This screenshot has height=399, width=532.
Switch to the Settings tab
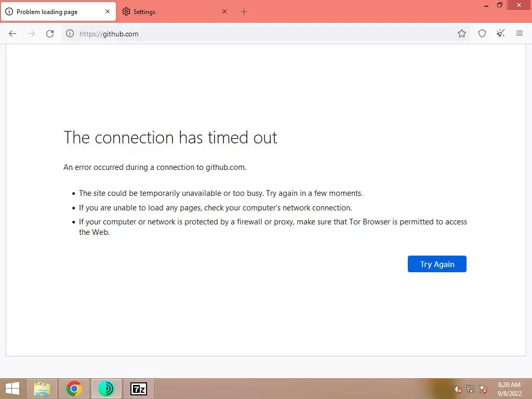click(x=175, y=11)
